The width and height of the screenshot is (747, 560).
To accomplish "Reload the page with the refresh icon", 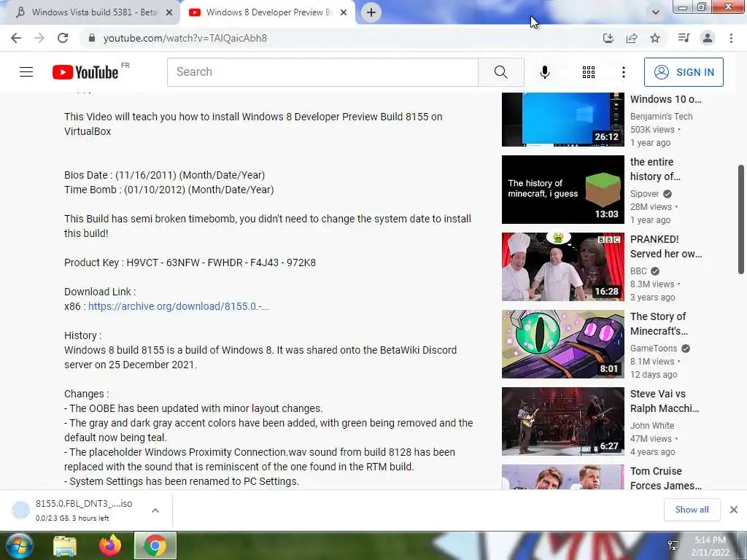I will coord(63,38).
